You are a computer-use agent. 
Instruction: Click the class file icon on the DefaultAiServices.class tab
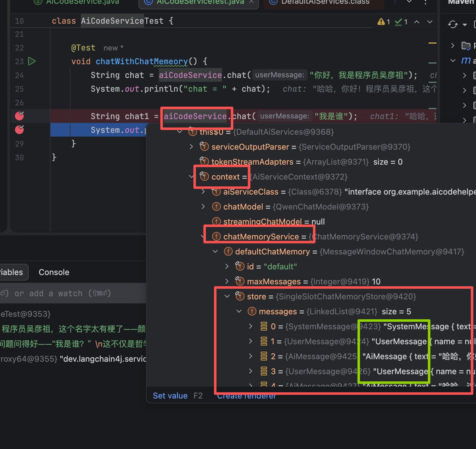coord(273,2)
